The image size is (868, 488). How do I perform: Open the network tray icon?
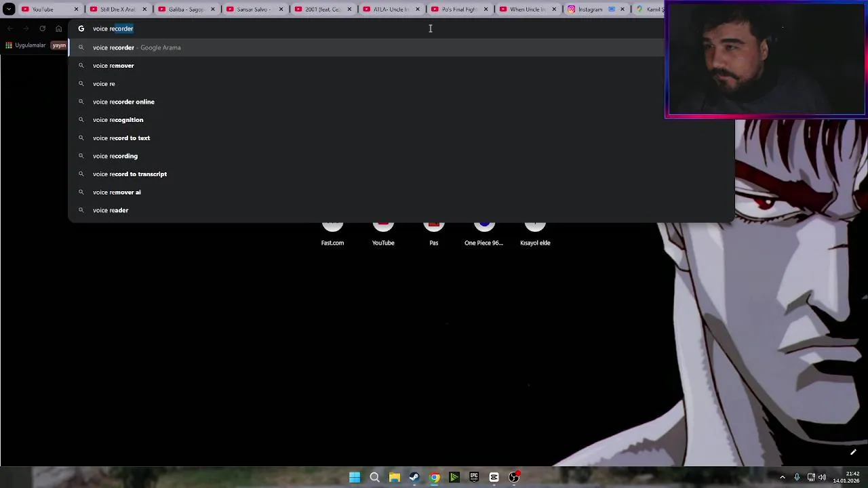point(811,477)
